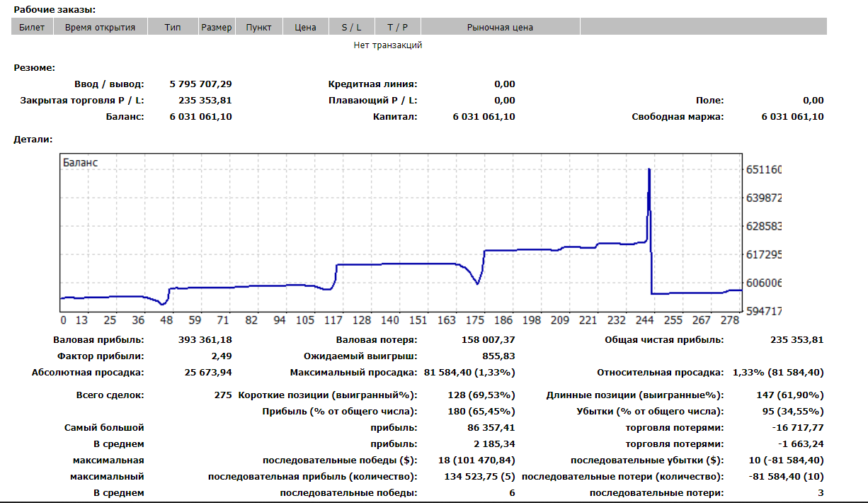Select the value 180 (65,45%)
Viewport: 868px width, 503px height.
[x=482, y=411]
